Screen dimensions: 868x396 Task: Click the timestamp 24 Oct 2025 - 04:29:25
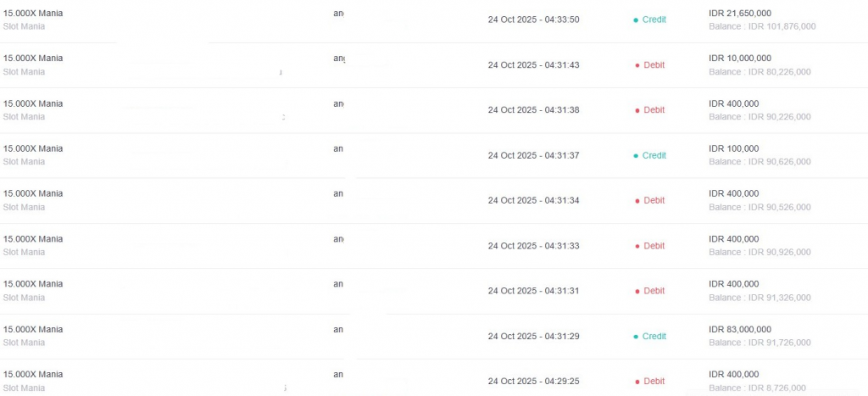[533, 382]
